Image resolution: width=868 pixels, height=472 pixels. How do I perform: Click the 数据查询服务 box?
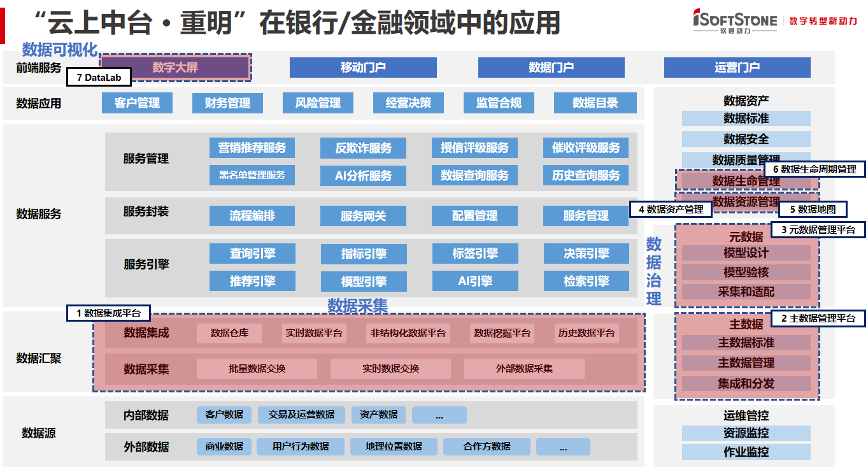pos(474,176)
